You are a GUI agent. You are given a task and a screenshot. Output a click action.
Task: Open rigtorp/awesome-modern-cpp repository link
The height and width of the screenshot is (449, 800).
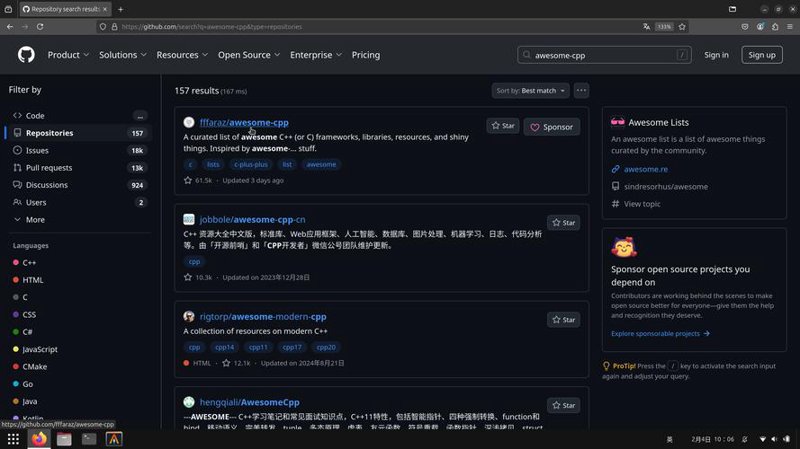(x=263, y=316)
